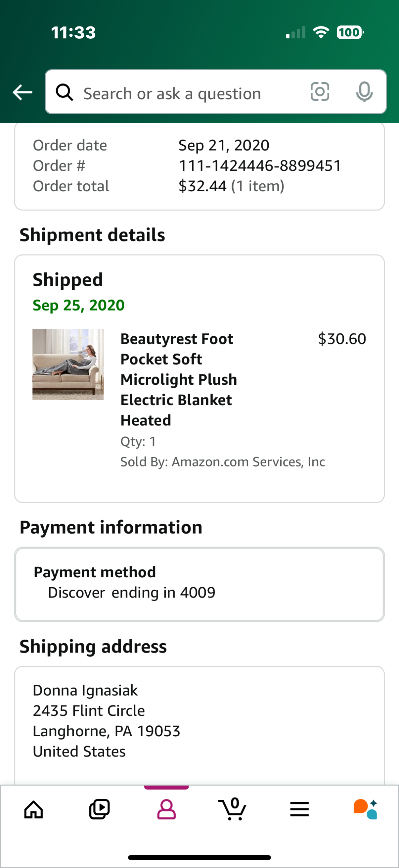Tap Sold By Amazon.com Services text
399x868 pixels.
click(223, 461)
